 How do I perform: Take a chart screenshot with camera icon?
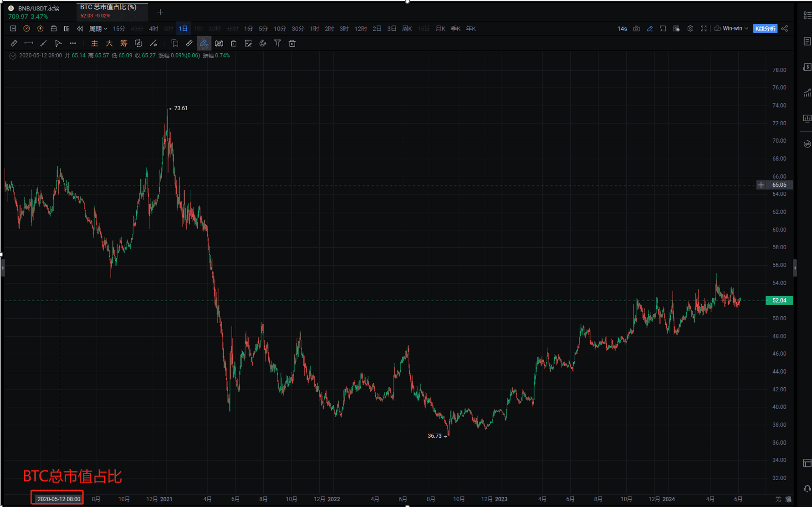(x=637, y=29)
